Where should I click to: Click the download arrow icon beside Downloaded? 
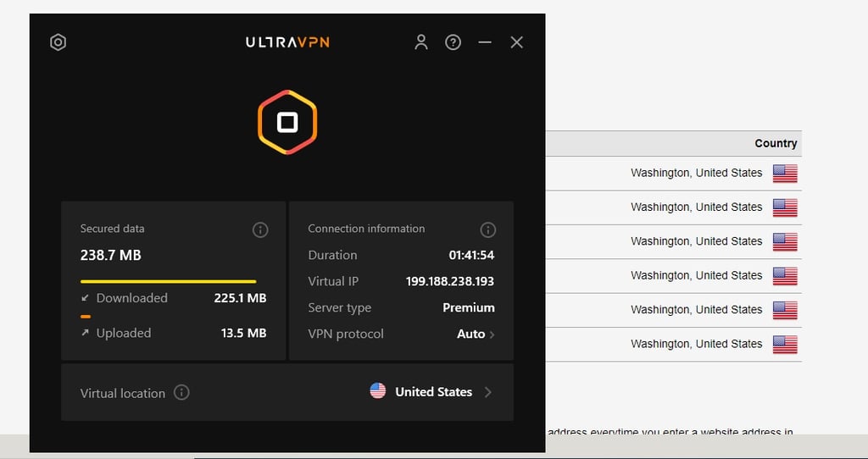pos(85,298)
